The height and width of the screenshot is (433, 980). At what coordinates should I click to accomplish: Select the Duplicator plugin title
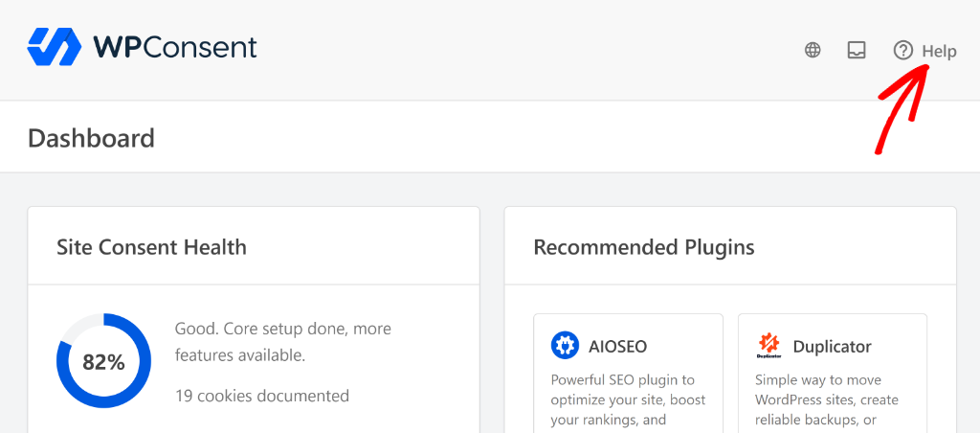832,346
